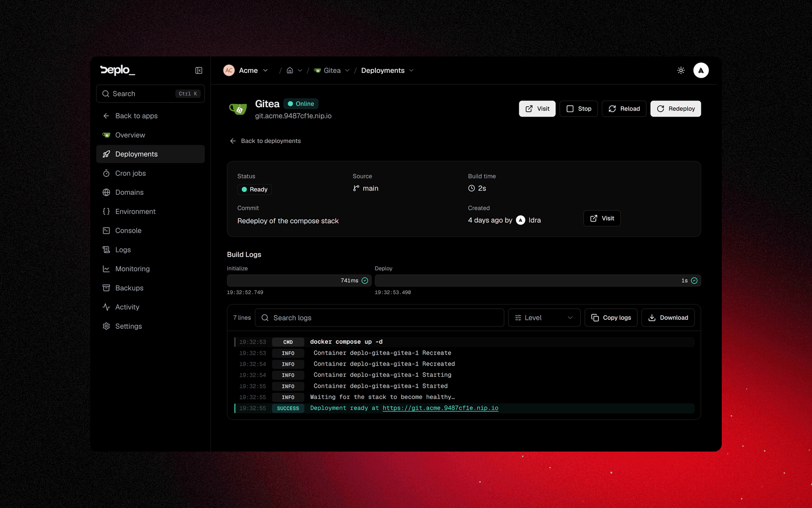Image resolution: width=812 pixels, height=508 pixels.
Task: Open the Gitea breadcrumb dropdown
Action: pos(347,71)
